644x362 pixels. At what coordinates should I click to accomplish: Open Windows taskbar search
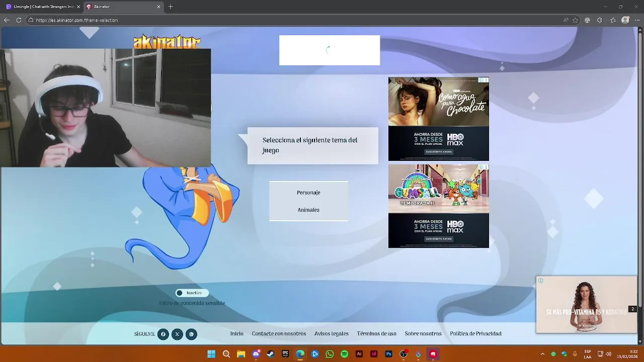pyautogui.click(x=226, y=354)
